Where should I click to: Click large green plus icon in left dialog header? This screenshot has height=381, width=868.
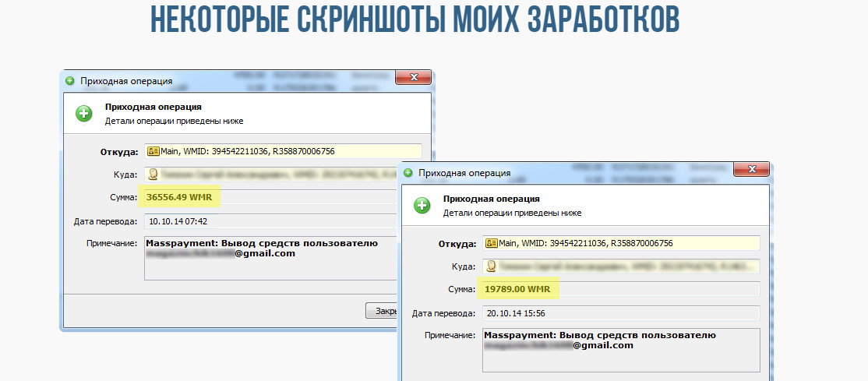84,114
